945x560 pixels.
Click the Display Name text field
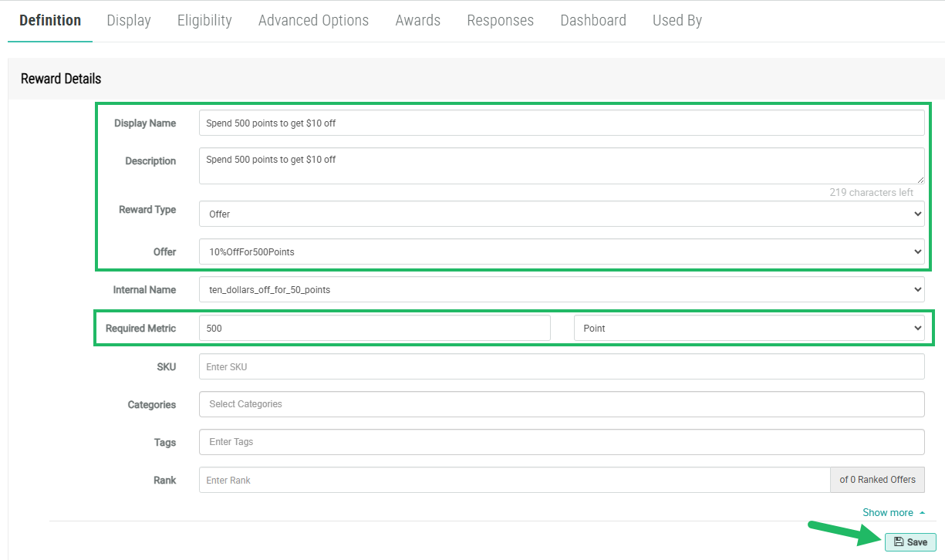point(561,123)
